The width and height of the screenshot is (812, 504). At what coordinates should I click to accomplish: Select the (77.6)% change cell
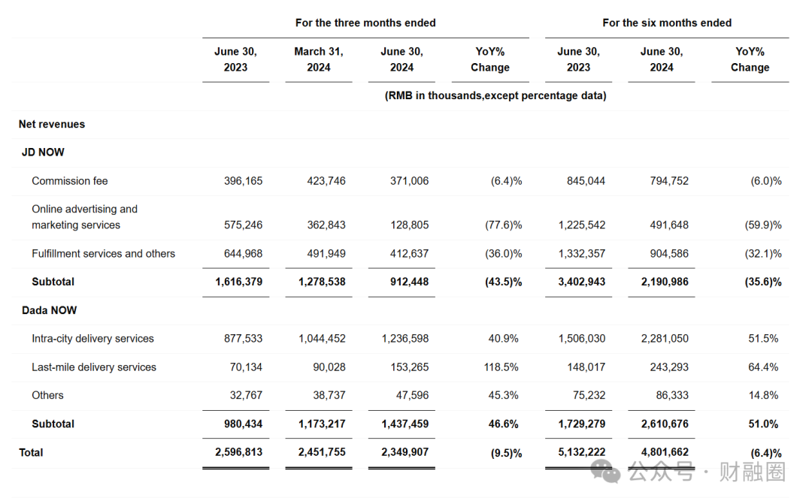pos(503,225)
